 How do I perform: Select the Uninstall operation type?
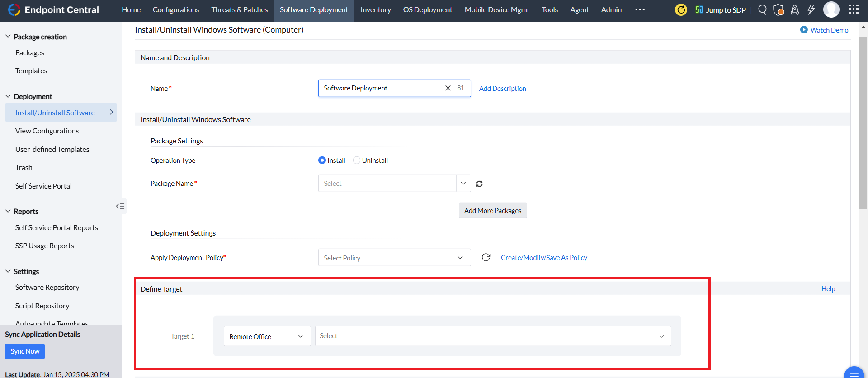(x=371, y=161)
